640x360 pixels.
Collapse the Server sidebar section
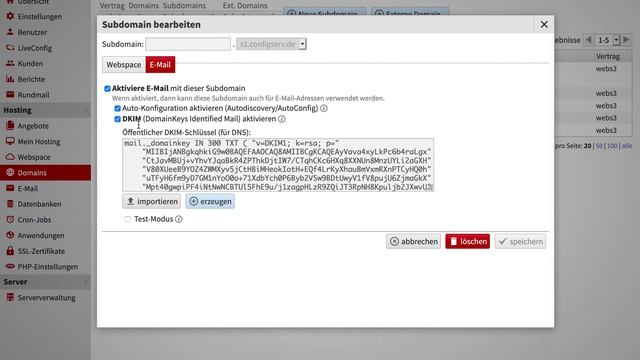tap(85, 282)
